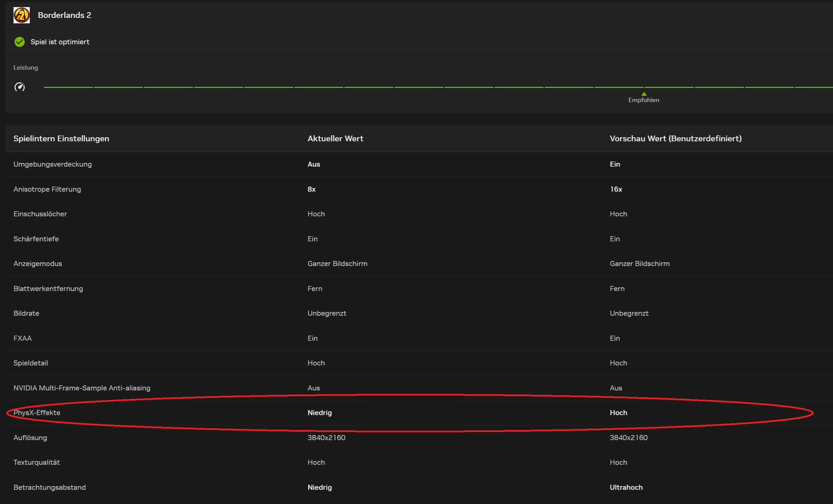Select the Spieldetail setting label
This screenshot has width=833, height=504.
pos(31,363)
